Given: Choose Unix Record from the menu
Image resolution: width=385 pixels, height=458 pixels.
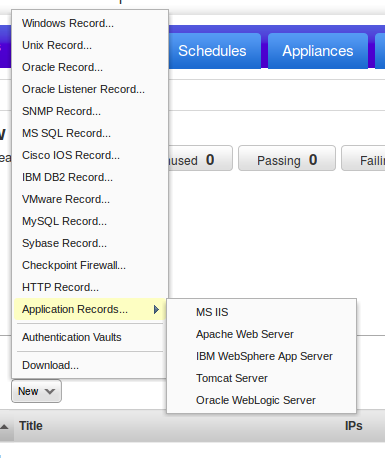Looking at the screenshot, I should click(90, 45).
